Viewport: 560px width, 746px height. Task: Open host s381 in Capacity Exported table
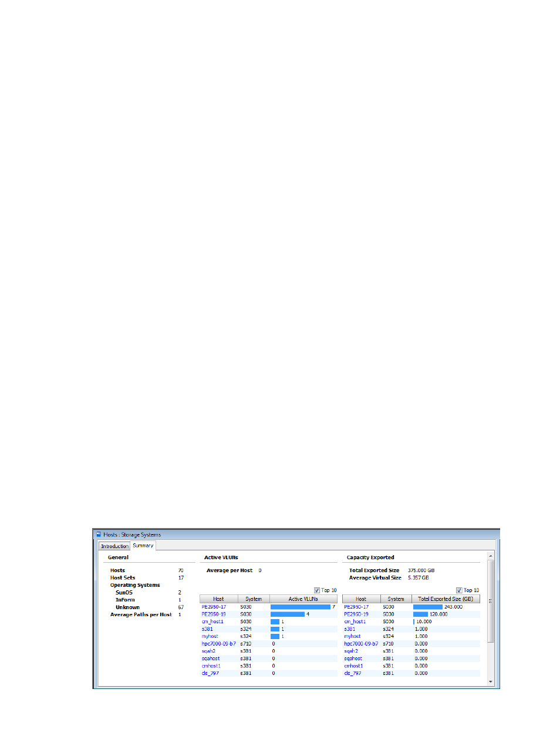[x=350, y=629]
